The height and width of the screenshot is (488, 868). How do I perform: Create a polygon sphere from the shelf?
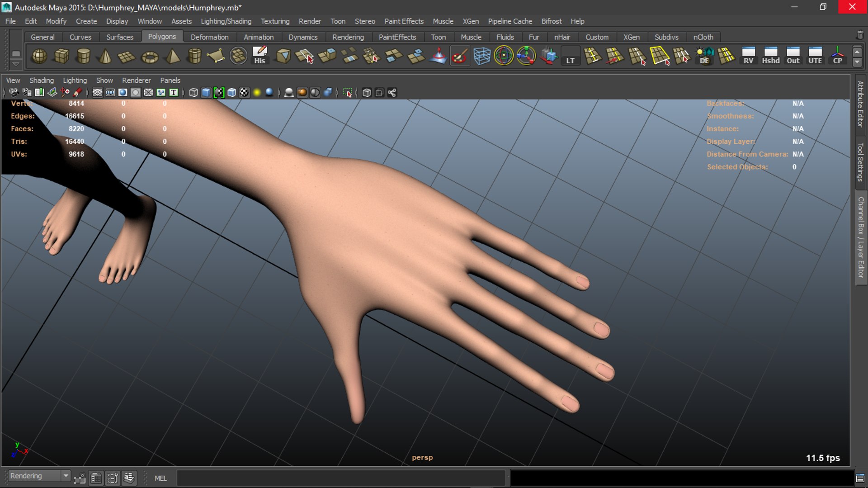pyautogui.click(x=39, y=56)
